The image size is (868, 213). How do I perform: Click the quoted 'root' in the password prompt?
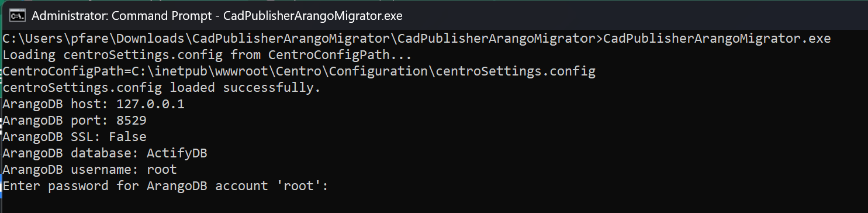pyautogui.click(x=298, y=186)
